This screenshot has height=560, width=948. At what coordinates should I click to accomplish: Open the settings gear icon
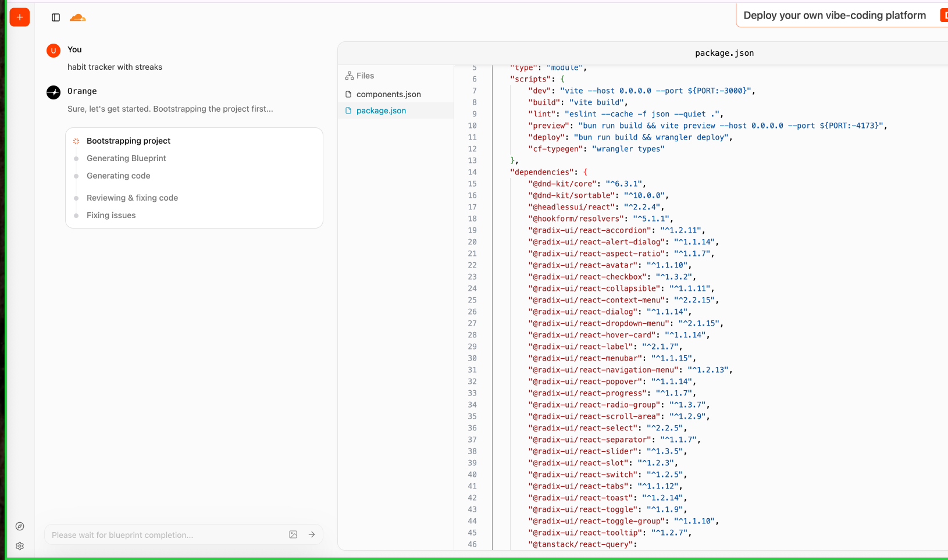point(20,546)
